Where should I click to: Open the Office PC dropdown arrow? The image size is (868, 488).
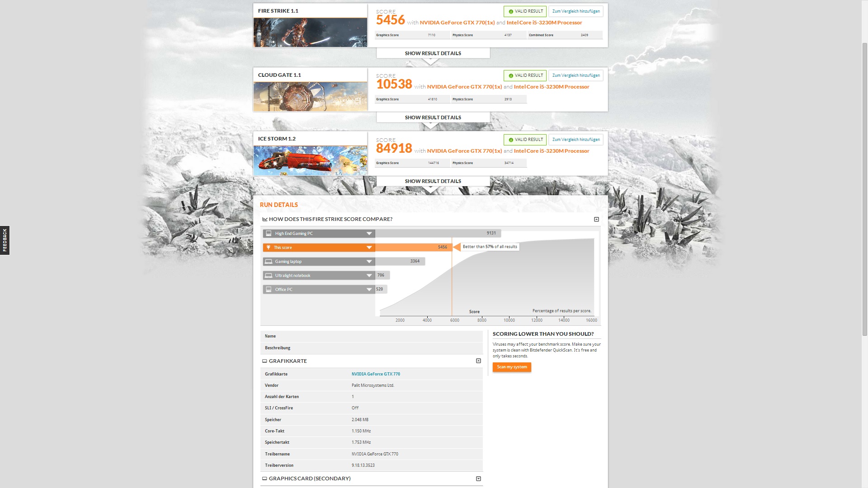[369, 290]
